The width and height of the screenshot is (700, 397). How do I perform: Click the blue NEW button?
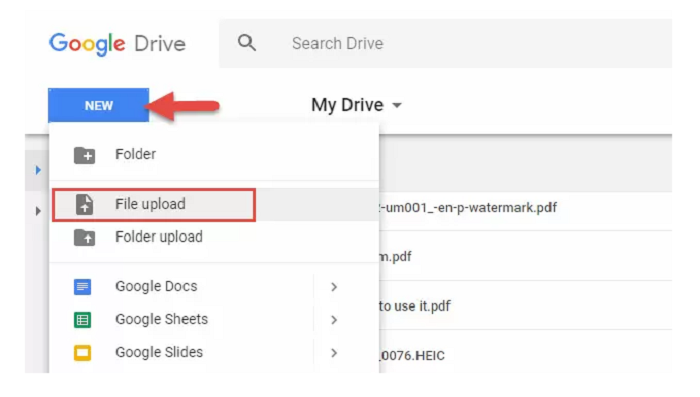pyautogui.click(x=99, y=105)
